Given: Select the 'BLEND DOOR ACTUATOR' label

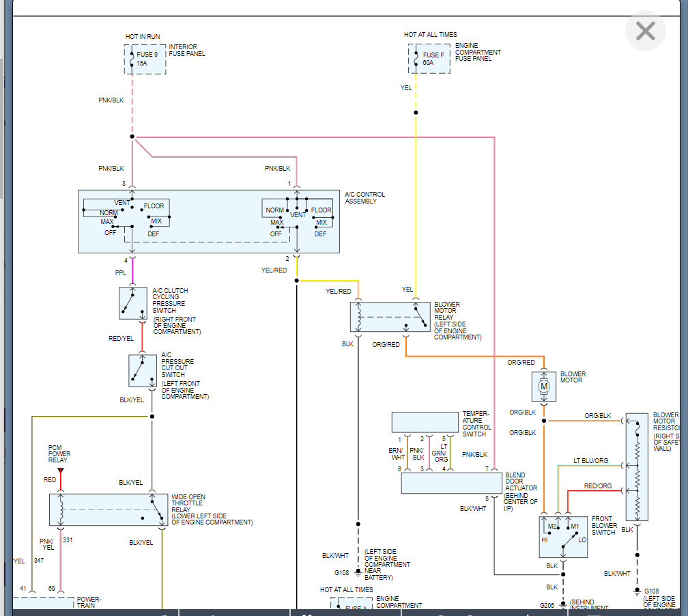Looking at the screenshot, I should click(521, 481).
